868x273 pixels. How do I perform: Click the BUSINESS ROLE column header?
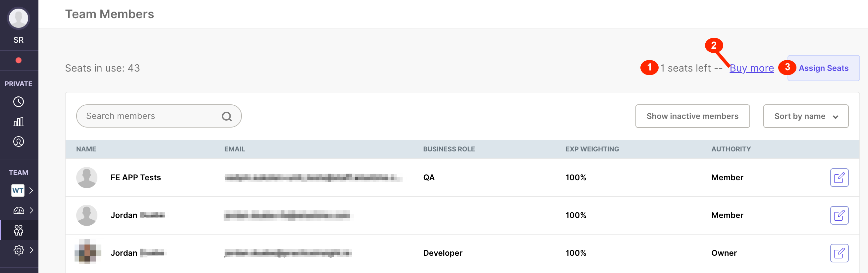449,149
